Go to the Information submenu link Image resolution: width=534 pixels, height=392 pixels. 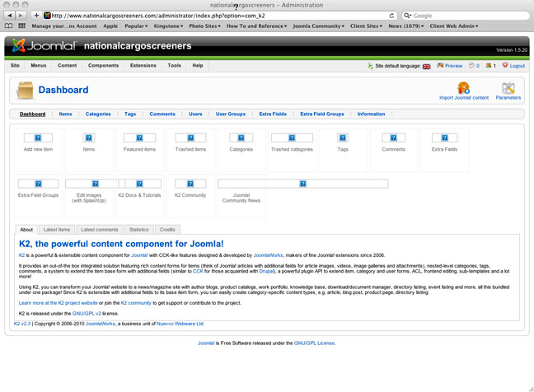[x=371, y=114]
